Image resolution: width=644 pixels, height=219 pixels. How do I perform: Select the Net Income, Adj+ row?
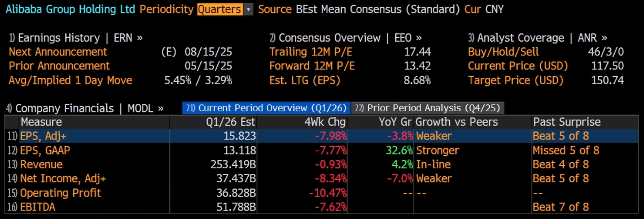pos(322,178)
